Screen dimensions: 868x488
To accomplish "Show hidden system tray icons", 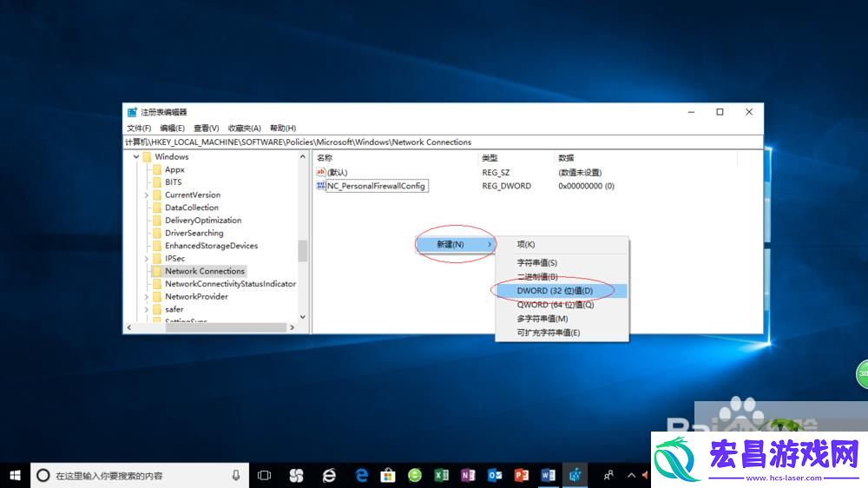I will pyautogui.click(x=631, y=475).
